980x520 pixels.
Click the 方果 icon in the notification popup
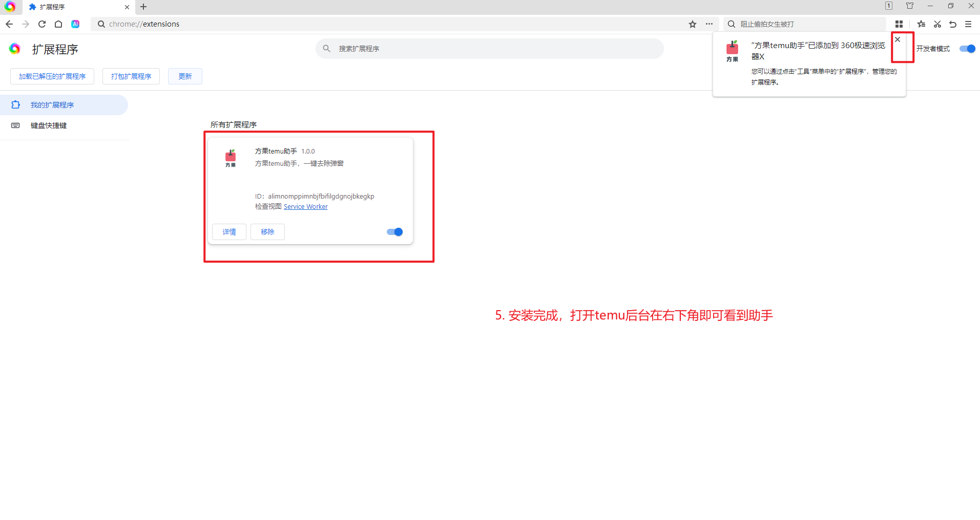click(x=733, y=51)
